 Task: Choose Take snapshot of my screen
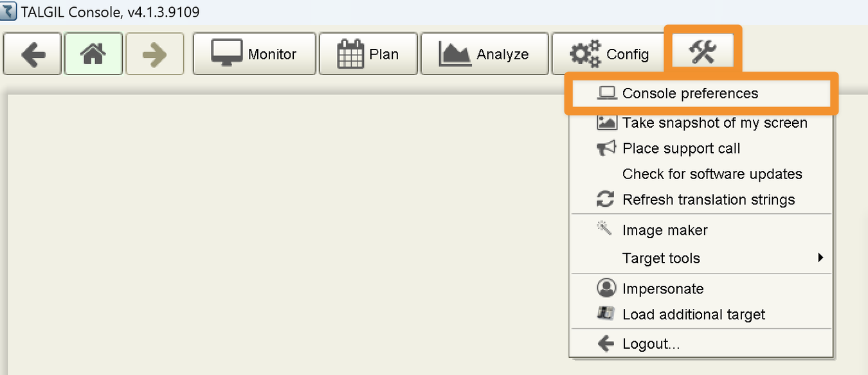pyautogui.click(x=701, y=122)
